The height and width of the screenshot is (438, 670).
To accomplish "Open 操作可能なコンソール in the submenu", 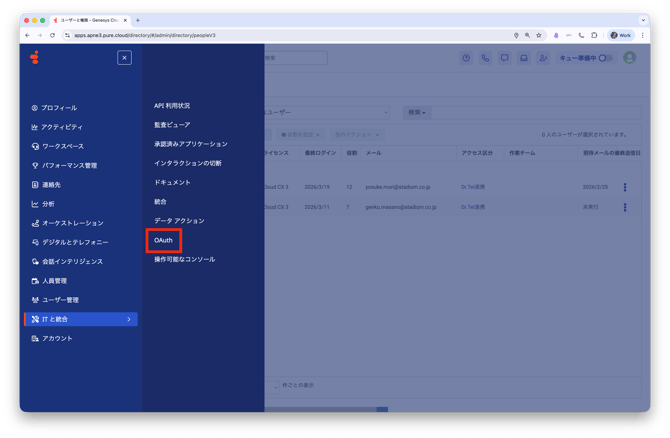I will (185, 259).
